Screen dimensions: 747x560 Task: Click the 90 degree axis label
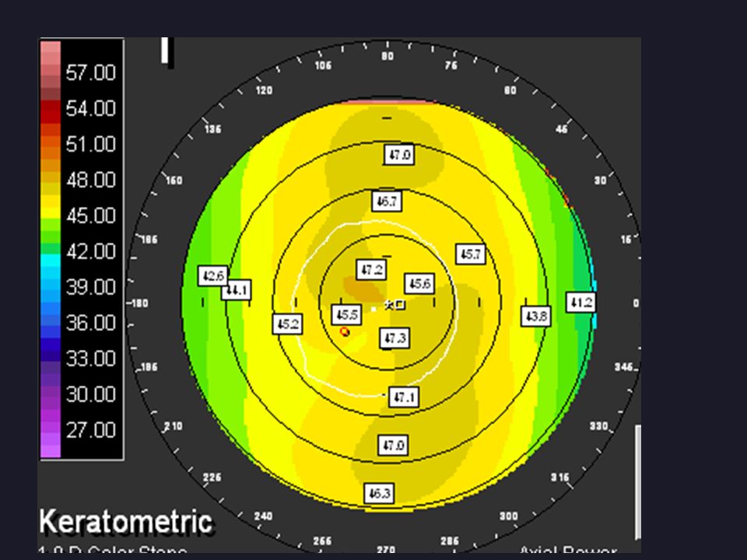pyautogui.click(x=388, y=56)
